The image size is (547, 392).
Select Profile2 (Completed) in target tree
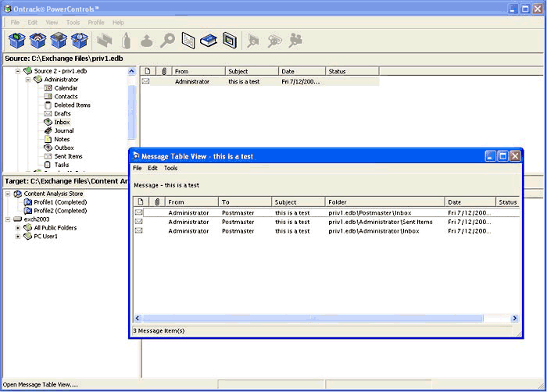point(60,211)
